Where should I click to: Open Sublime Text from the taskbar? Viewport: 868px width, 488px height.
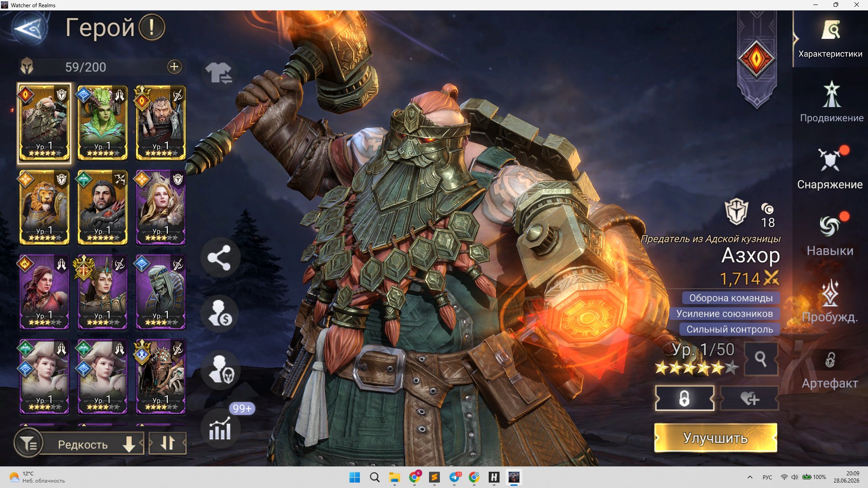click(434, 477)
